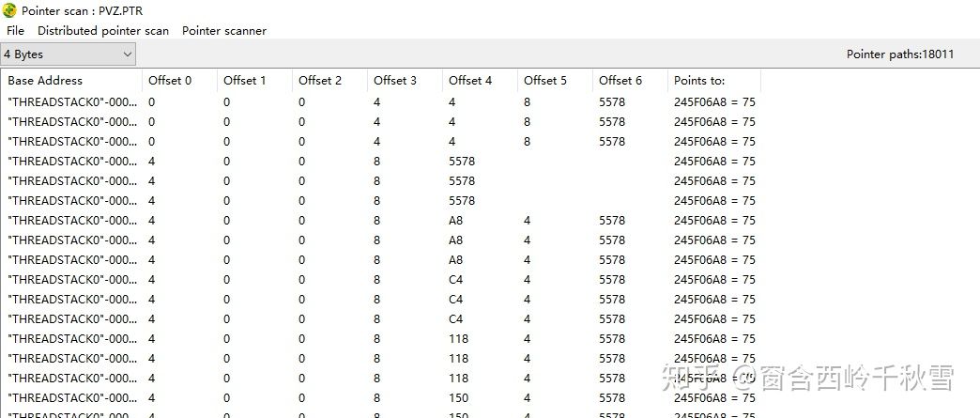The height and width of the screenshot is (418, 980).
Task: Sort by the Base Address column header
Action: click(x=71, y=81)
